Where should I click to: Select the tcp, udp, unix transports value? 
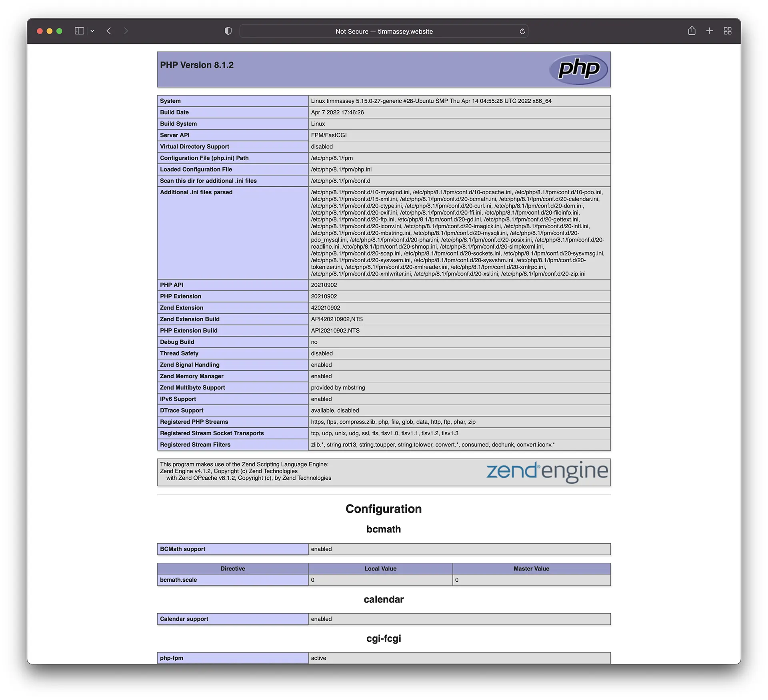point(384,433)
